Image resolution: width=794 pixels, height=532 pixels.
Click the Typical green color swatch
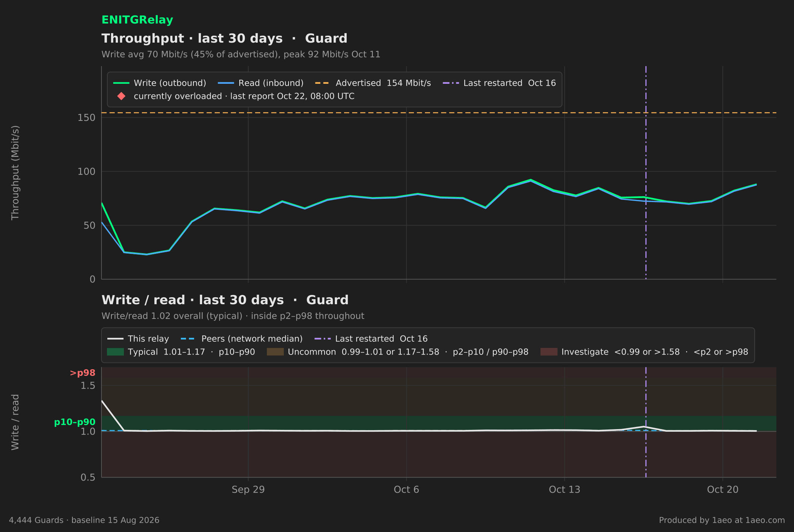(115, 352)
